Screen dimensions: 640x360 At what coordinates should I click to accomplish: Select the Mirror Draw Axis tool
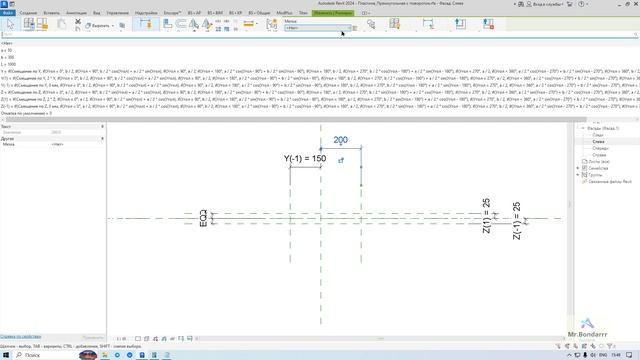pos(207,24)
